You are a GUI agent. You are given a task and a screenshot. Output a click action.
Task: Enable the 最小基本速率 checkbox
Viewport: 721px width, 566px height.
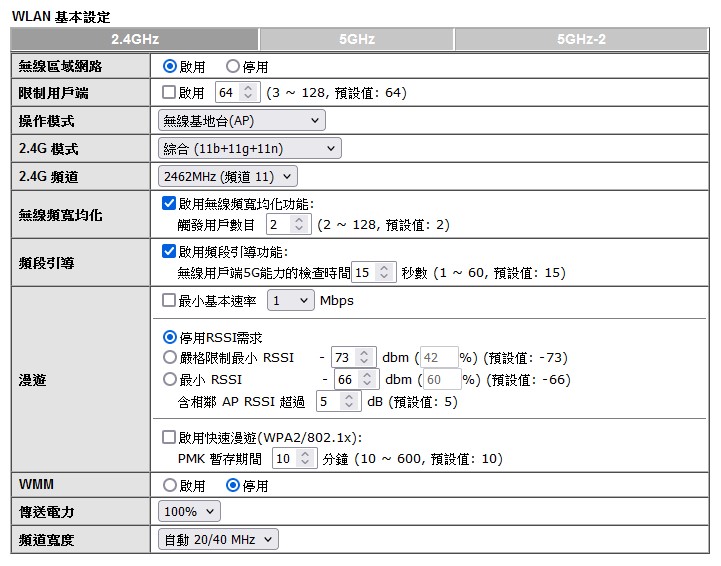(x=169, y=300)
